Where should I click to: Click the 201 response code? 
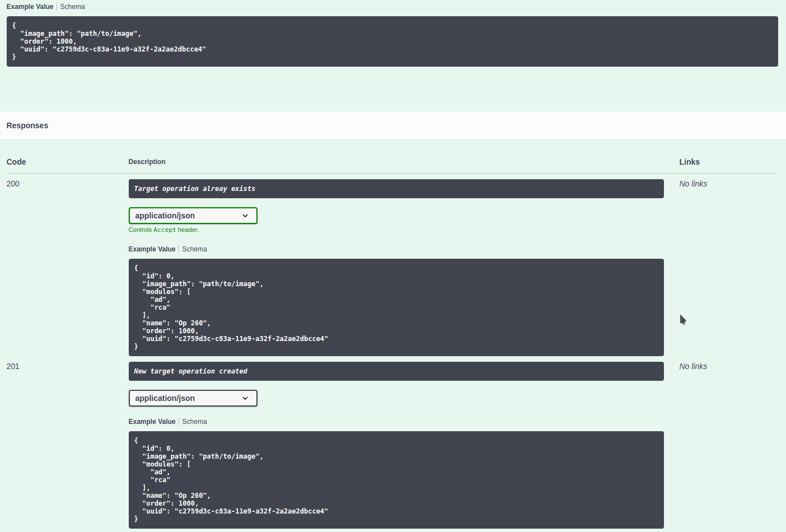coord(13,366)
